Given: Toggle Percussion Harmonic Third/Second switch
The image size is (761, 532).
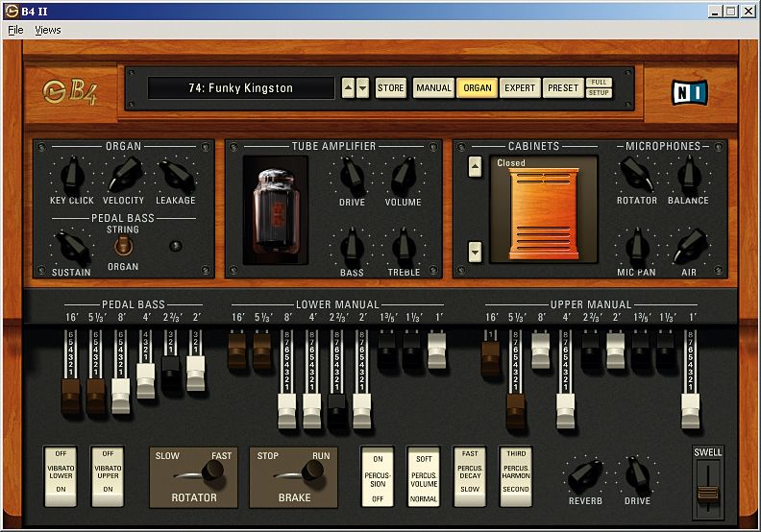Looking at the screenshot, I should 516,476.
